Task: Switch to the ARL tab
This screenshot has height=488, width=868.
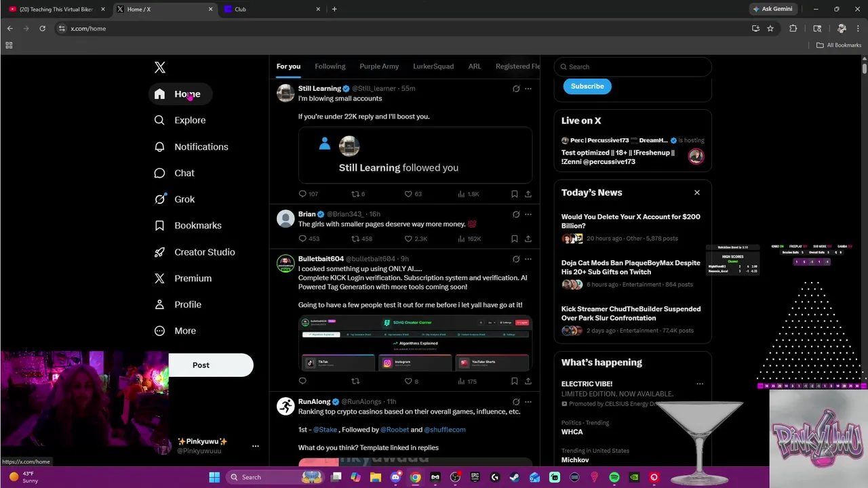Action: click(475, 66)
